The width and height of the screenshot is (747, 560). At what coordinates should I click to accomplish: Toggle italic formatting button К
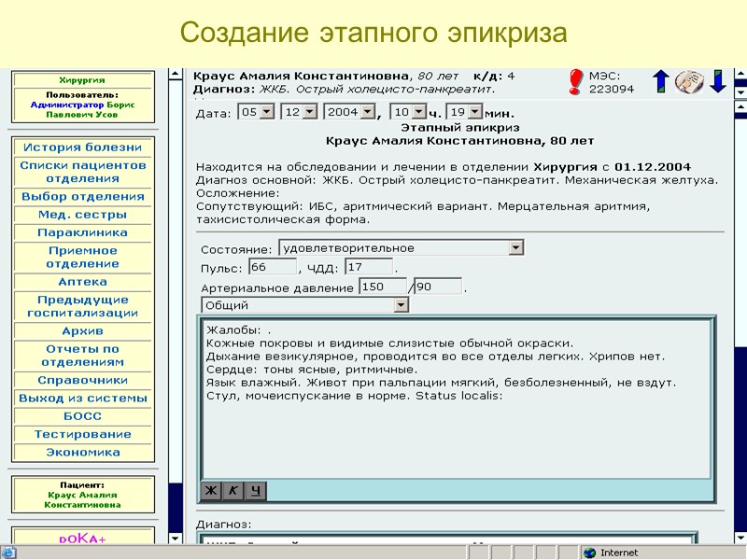pyautogui.click(x=233, y=491)
